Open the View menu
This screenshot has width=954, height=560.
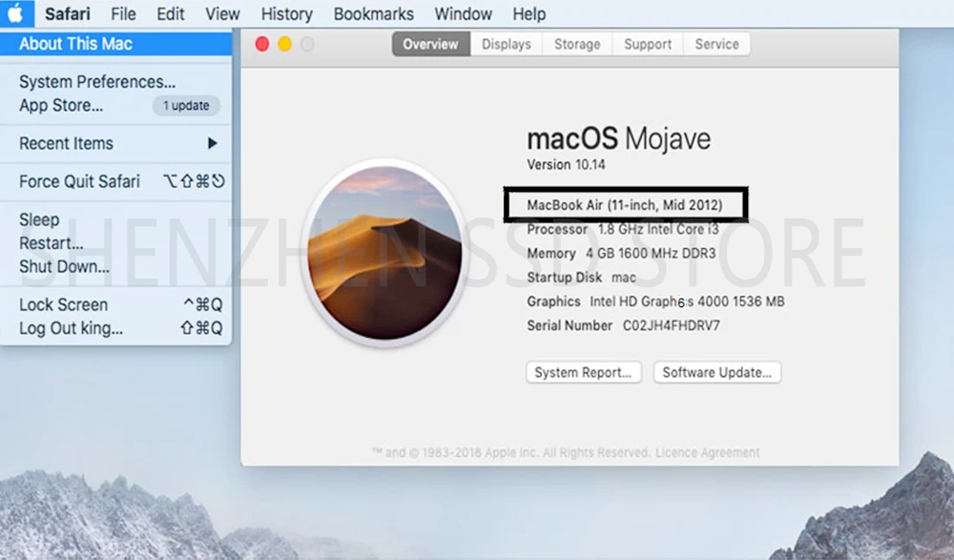tap(222, 13)
